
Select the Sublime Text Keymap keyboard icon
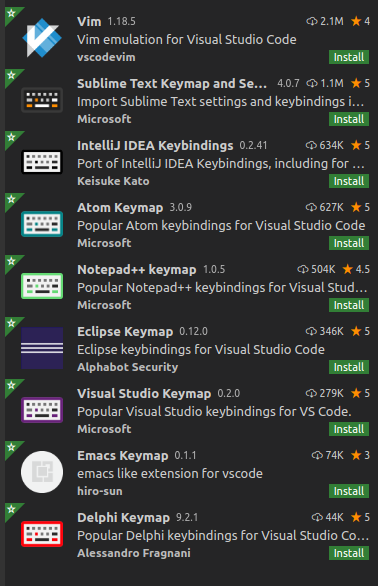42,100
